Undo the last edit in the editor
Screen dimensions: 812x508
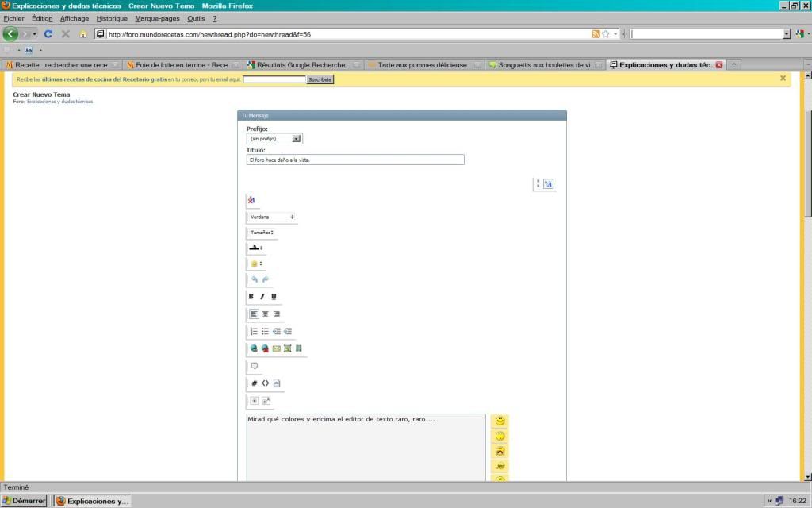[255, 279]
